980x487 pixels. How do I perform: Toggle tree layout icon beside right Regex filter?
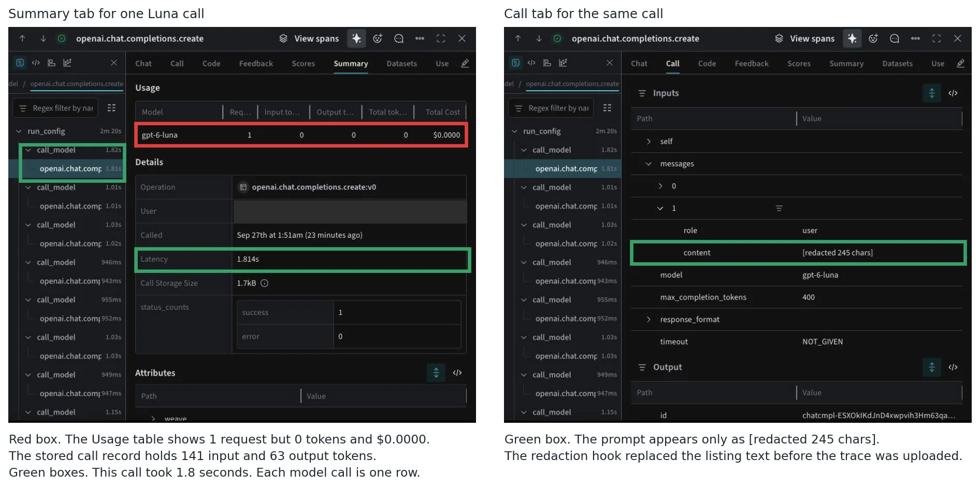[607, 108]
